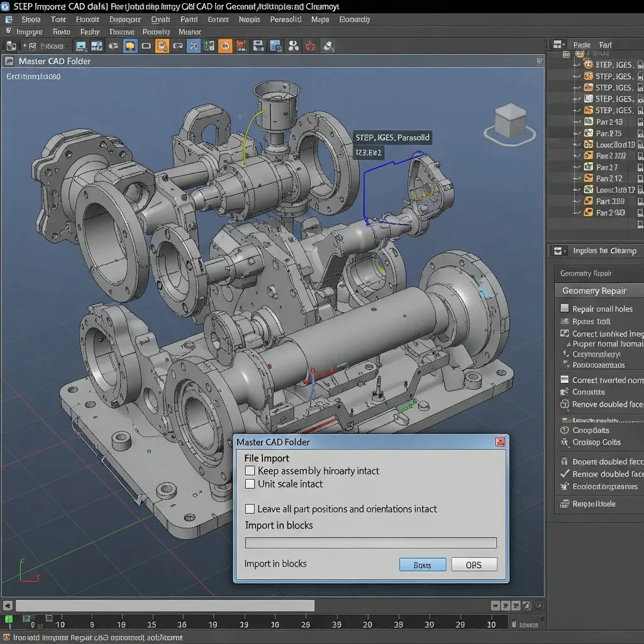This screenshot has height=644, width=644.
Task: Open the Remove doubled faces tool
Action: tap(608, 404)
